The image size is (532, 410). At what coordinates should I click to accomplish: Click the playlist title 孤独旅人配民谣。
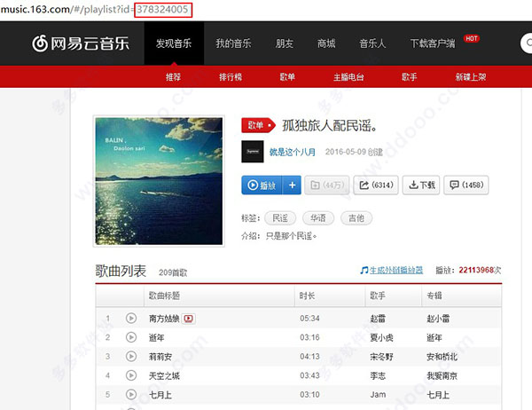pos(330,125)
